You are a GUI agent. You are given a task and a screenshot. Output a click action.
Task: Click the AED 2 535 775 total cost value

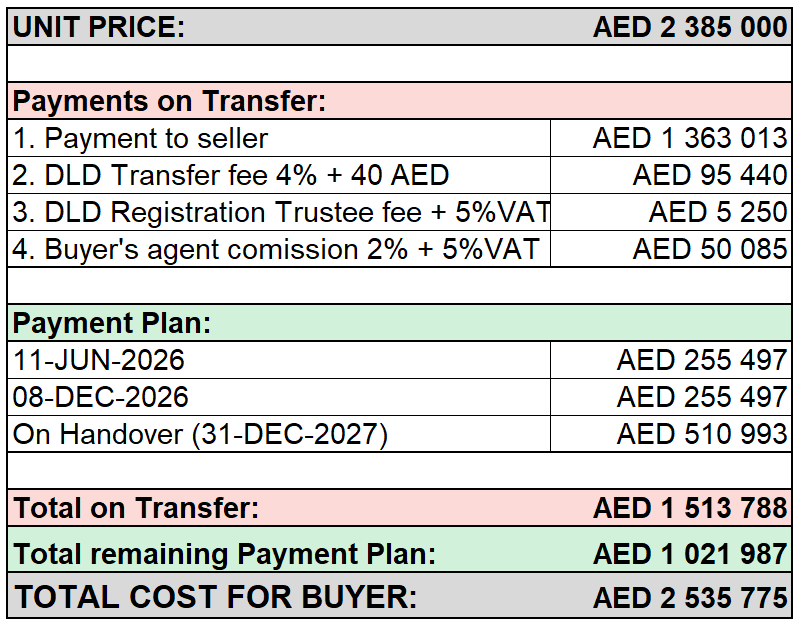pos(690,598)
